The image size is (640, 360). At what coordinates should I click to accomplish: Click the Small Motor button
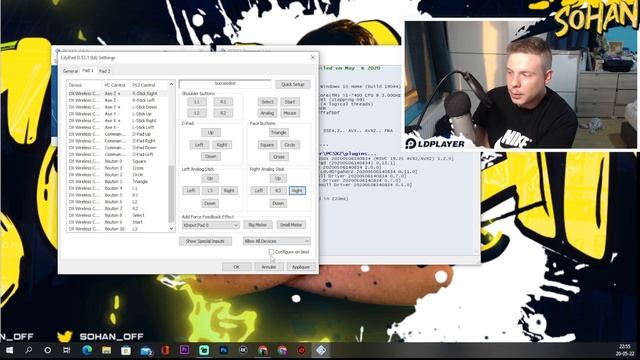pyautogui.click(x=291, y=225)
